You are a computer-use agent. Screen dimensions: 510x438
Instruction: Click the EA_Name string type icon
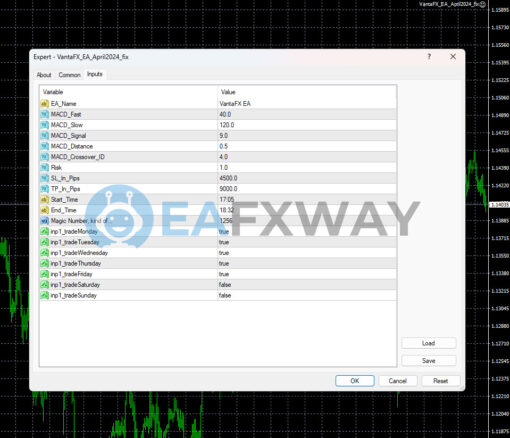(x=44, y=104)
